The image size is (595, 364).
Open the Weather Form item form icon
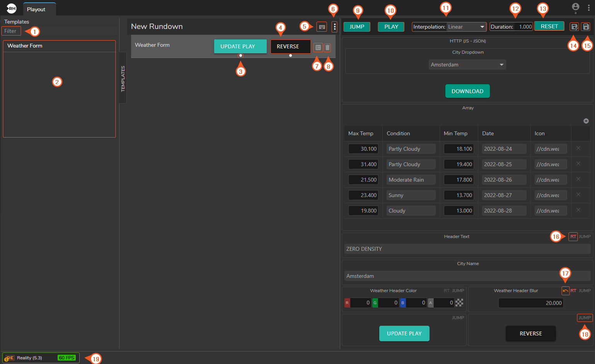pos(318,48)
